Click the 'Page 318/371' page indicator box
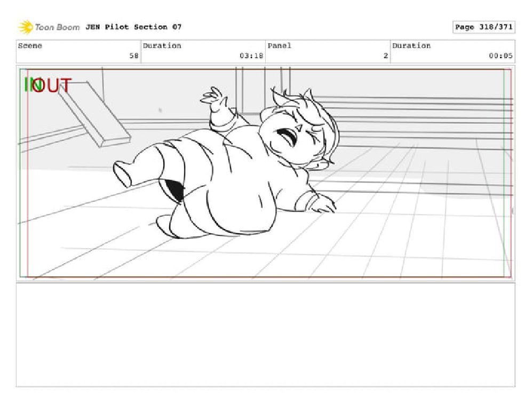 click(x=483, y=27)
